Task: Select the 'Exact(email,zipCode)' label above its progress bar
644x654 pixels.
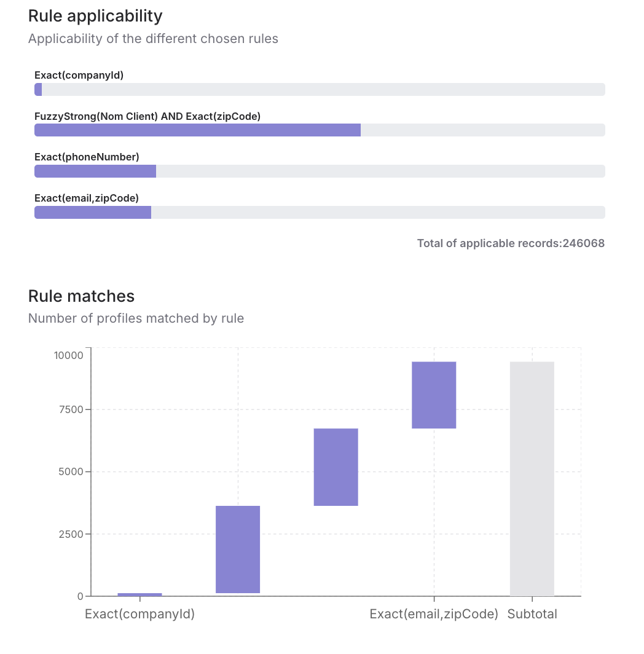Action: pos(87,198)
